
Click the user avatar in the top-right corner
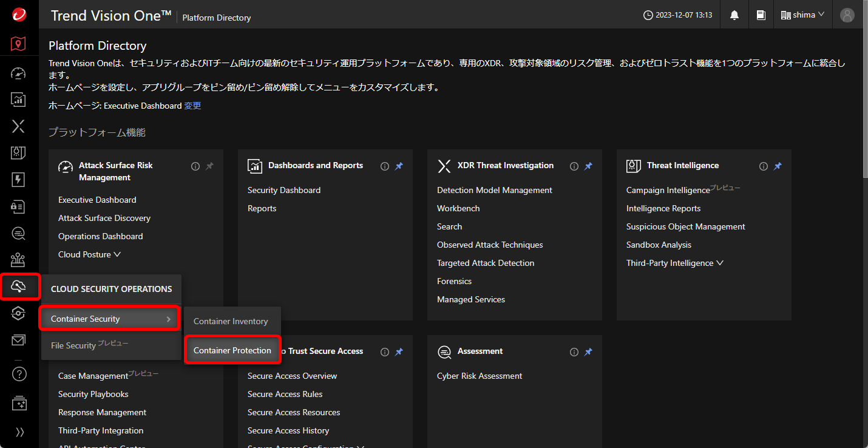[847, 15]
